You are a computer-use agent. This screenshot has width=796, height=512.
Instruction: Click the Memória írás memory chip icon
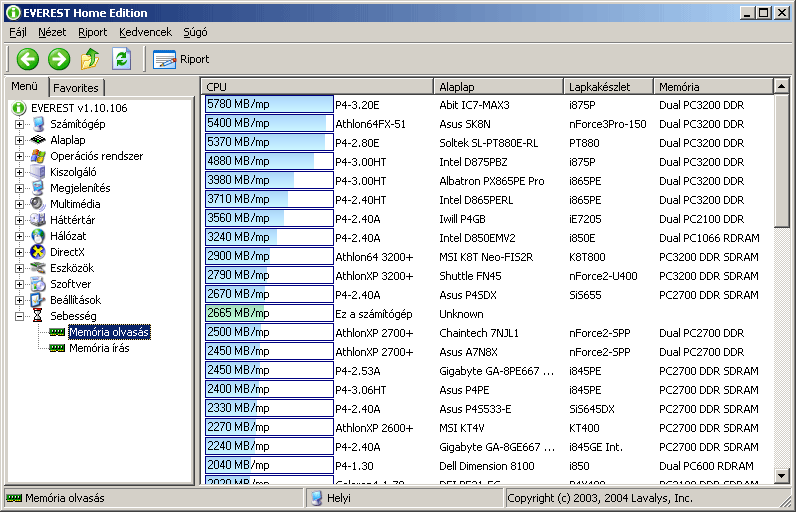pos(57,348)
